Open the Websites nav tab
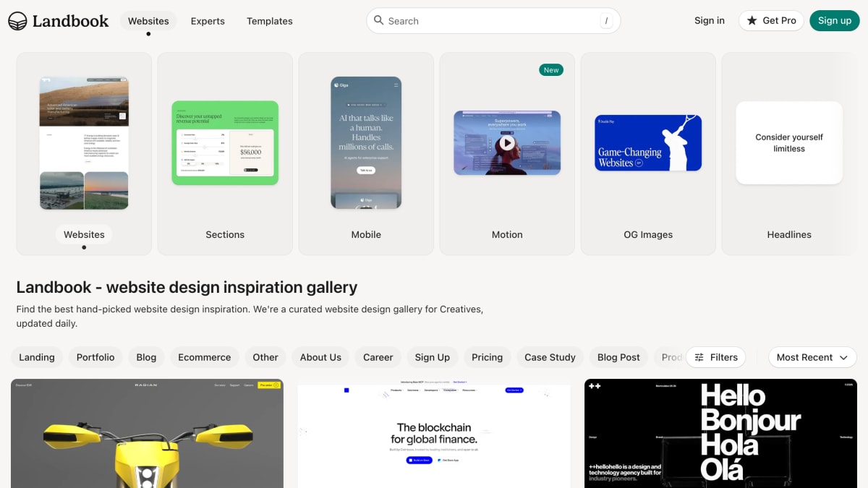This screenshot has width=868, height=488. (x=148, y=21)
